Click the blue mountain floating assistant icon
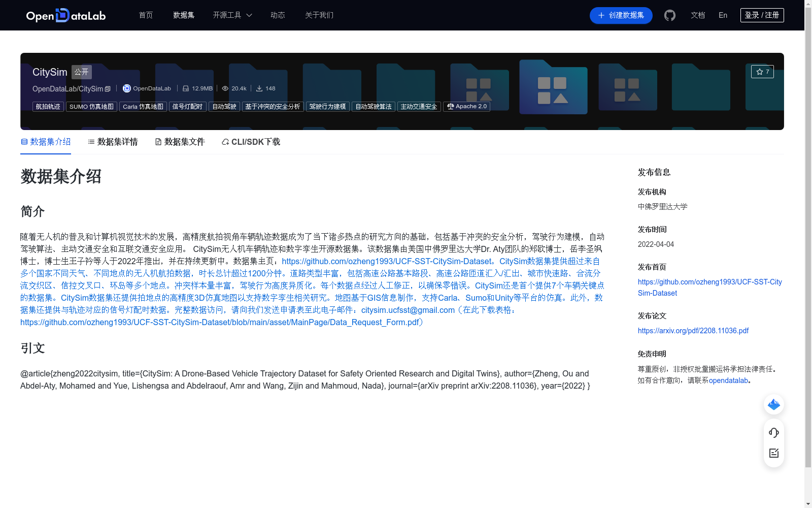 [x=773, y=404]
